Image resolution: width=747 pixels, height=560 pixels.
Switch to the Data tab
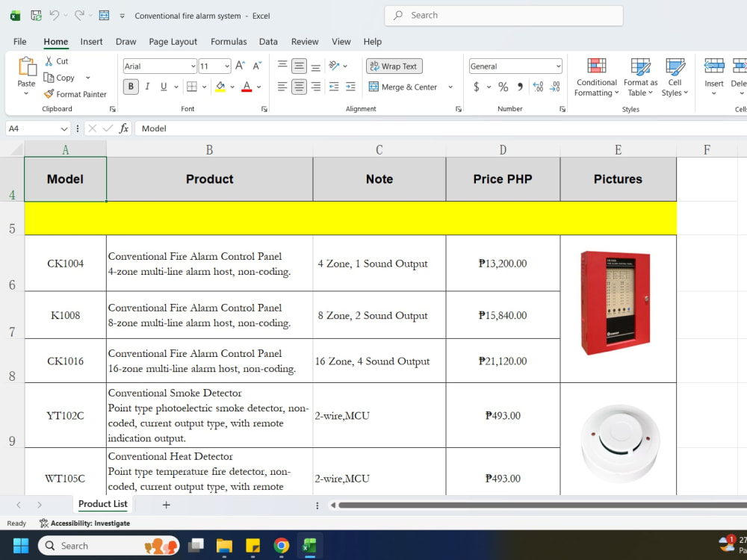click(268, 41)
